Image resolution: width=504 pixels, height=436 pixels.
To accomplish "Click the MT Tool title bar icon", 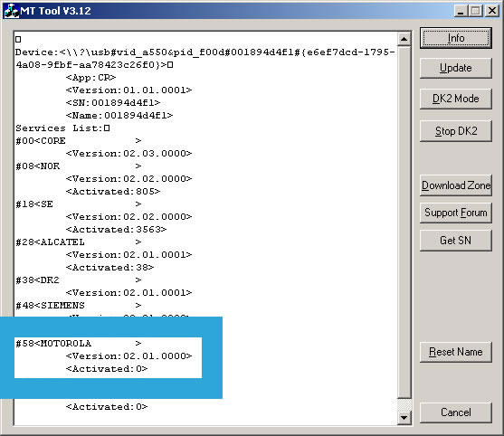I will point(11,11).
